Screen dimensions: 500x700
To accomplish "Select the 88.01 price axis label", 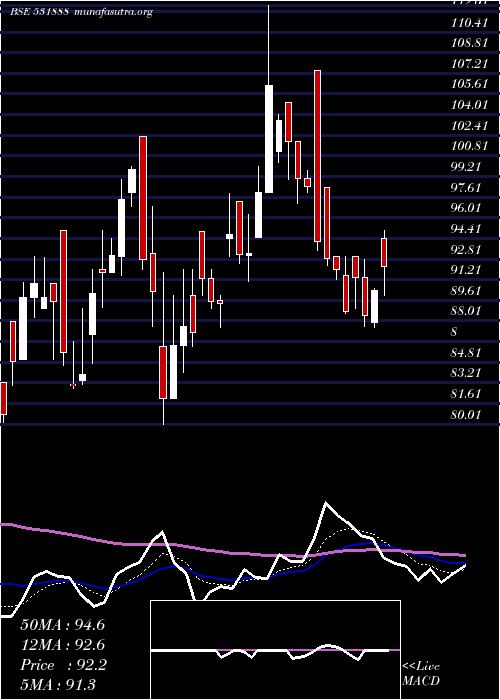I will [466, 311].
